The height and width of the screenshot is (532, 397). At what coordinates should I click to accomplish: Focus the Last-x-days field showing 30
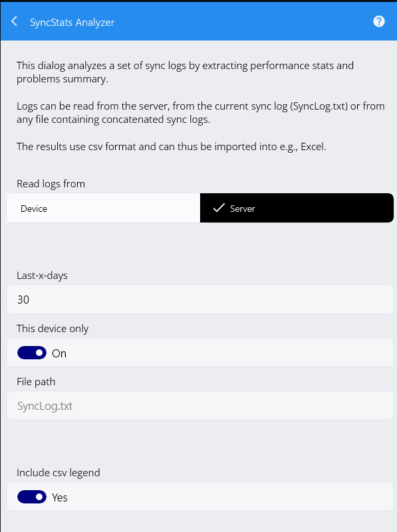[x=200, y=300]
